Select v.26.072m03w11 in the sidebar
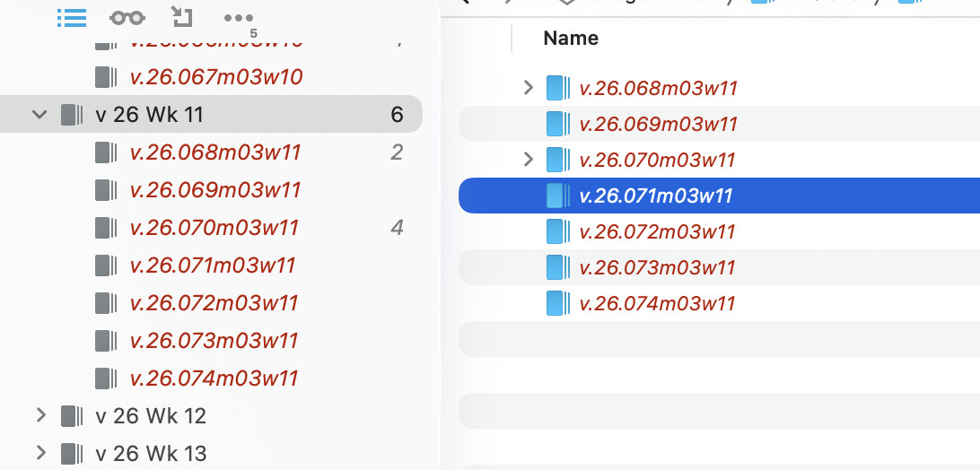980x470 pixels. tap(214, 303)
